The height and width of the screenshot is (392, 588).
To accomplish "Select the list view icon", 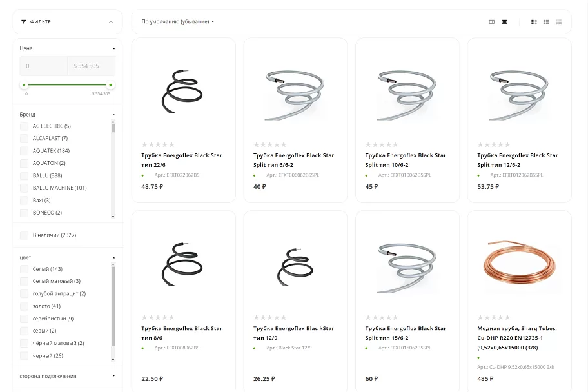I will click(x=546, y=22).
